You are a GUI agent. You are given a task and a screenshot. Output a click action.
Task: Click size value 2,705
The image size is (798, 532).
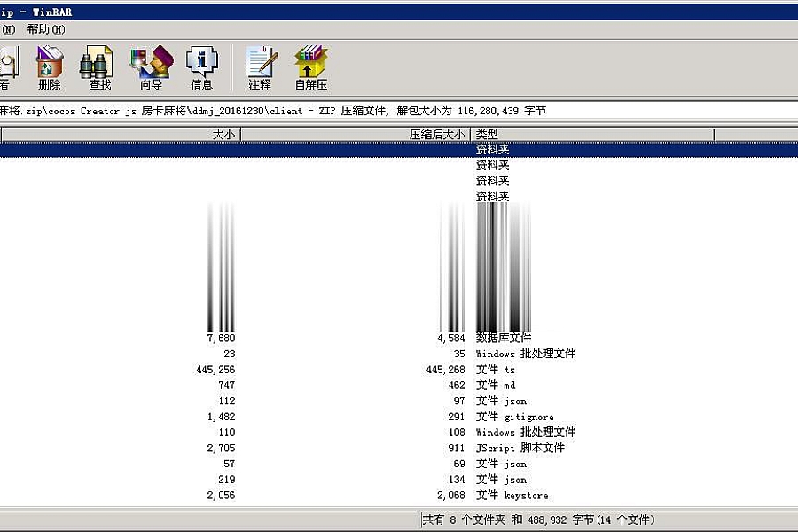(221, 449)
